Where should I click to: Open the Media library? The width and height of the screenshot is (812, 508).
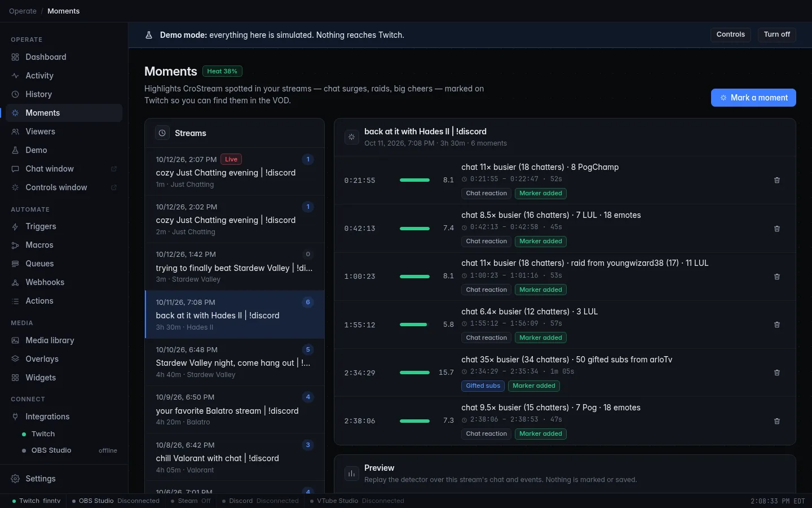(x=64, y=340)
